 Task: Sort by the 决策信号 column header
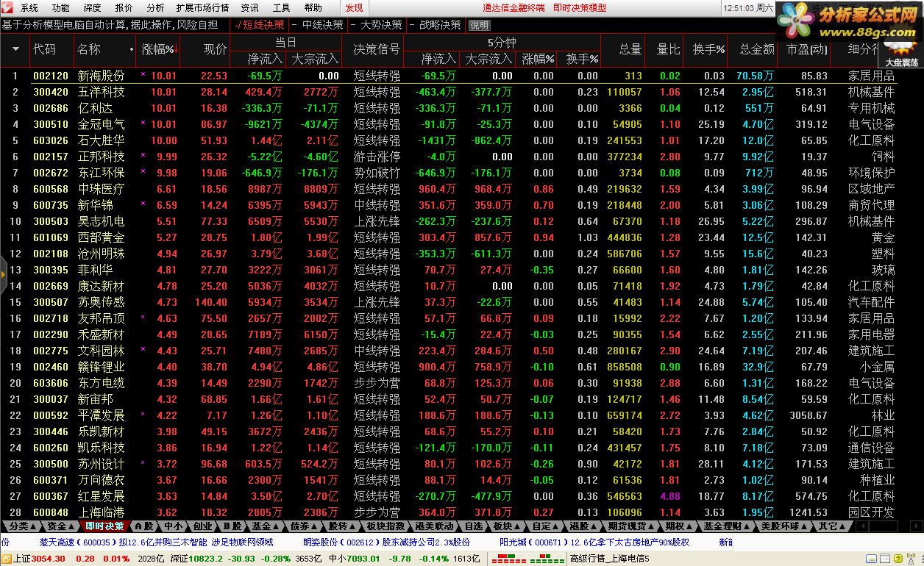(377, 49)
